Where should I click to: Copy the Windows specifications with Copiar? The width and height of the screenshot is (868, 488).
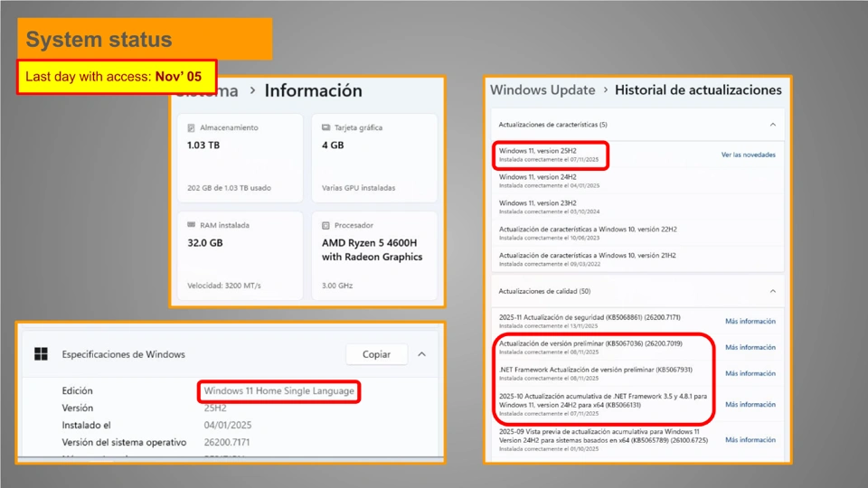(376, 354)
